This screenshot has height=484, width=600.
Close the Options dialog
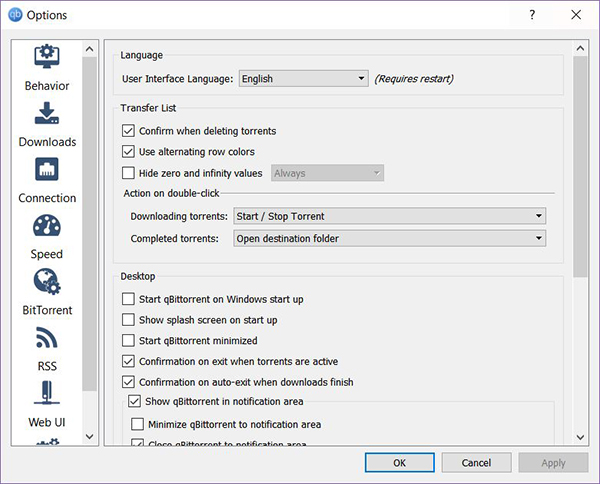(576, 15)
